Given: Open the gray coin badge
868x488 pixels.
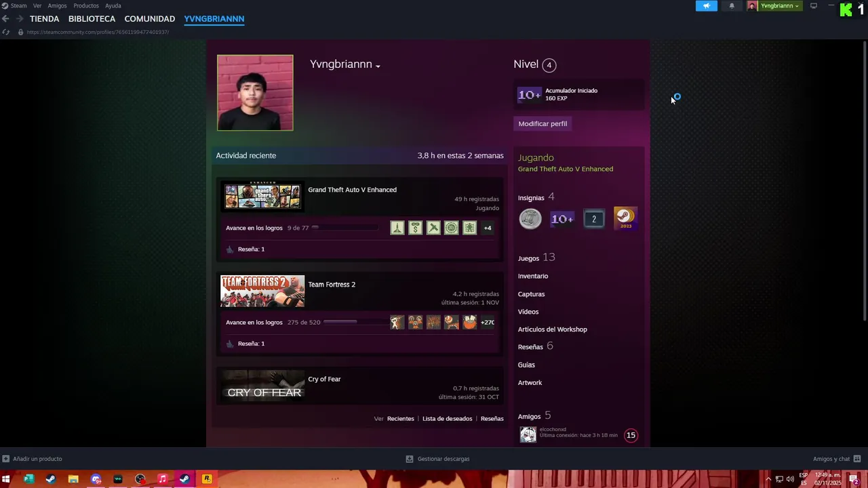Looking at the screenshot, I should (530, 219).
